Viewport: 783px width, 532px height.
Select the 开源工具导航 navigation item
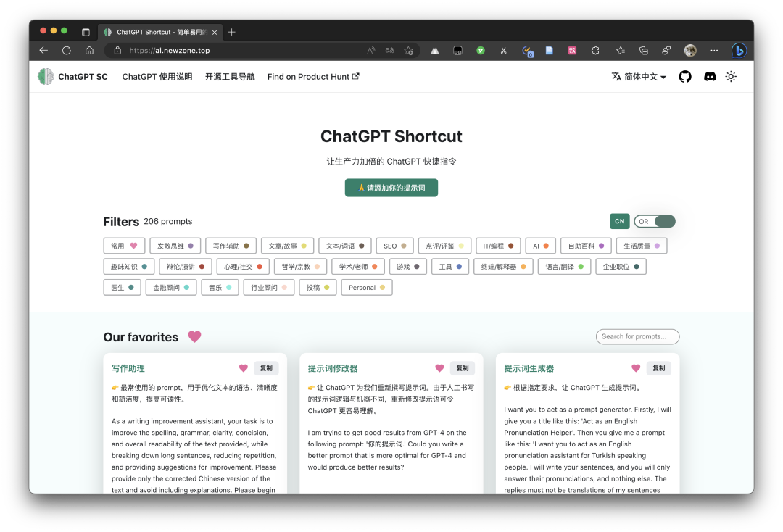click(230, 76)
